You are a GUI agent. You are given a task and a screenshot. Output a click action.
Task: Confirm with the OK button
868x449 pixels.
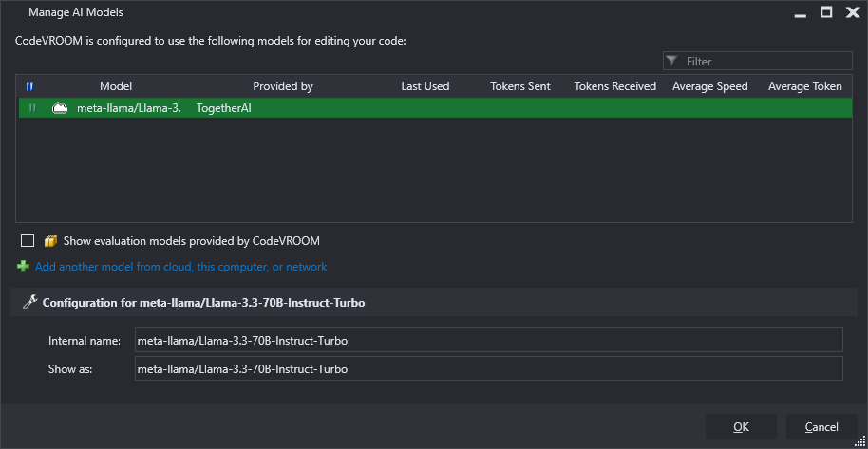coord(741,427)
